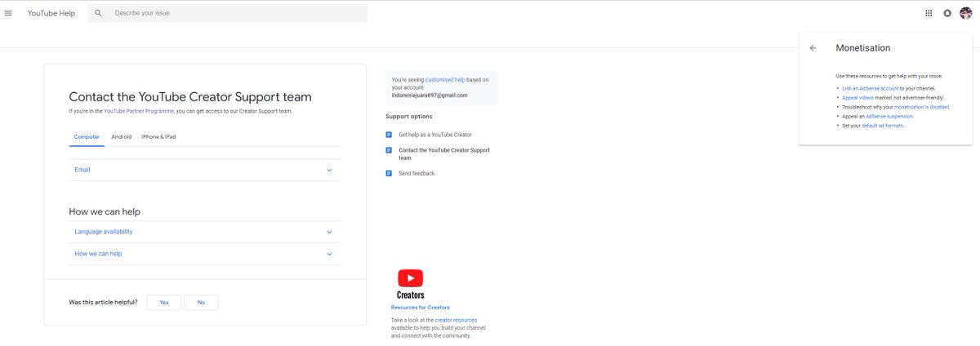Click the 'Contact the YouTube Creator Support team' document icon
The width and height of the screenshot is (980, 346).
click(390, 150)
